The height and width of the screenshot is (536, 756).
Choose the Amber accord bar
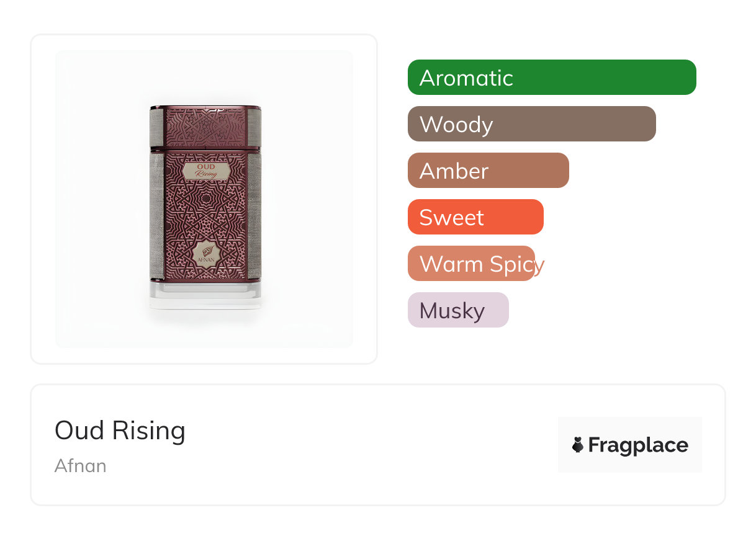pos(488,171)
